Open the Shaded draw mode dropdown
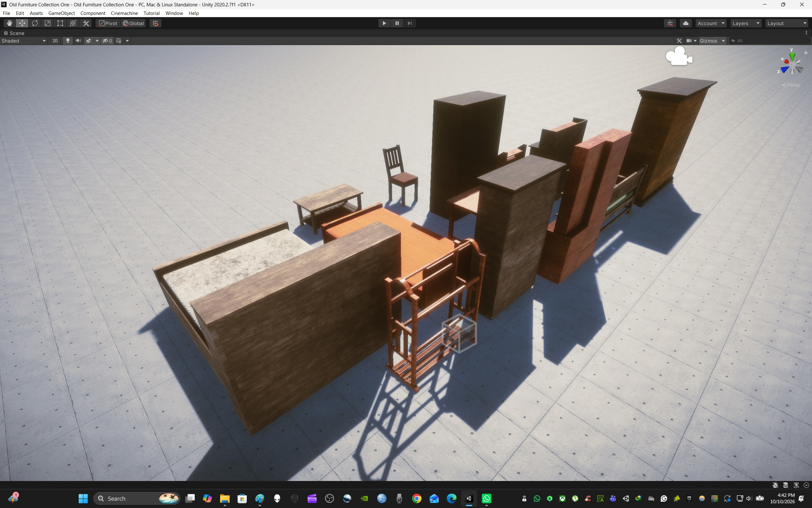The height and width of the screenshot is (508, 812). click(24, 41)
